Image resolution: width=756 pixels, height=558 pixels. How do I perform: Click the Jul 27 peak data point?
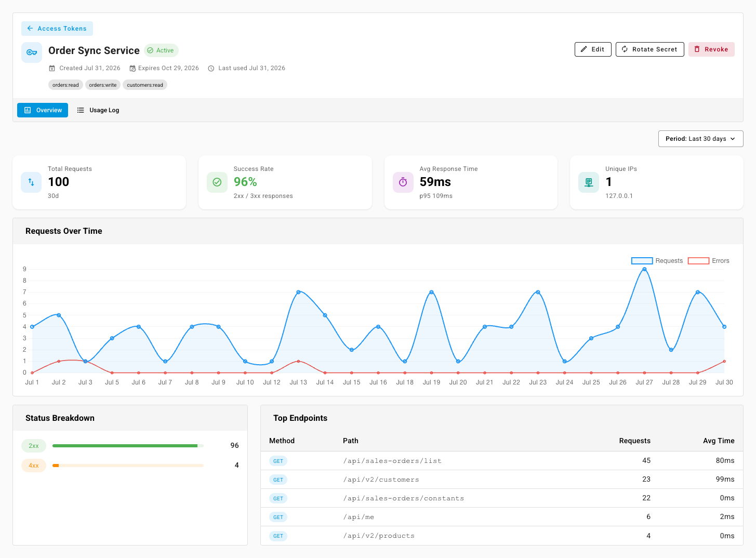pos(644,269)
